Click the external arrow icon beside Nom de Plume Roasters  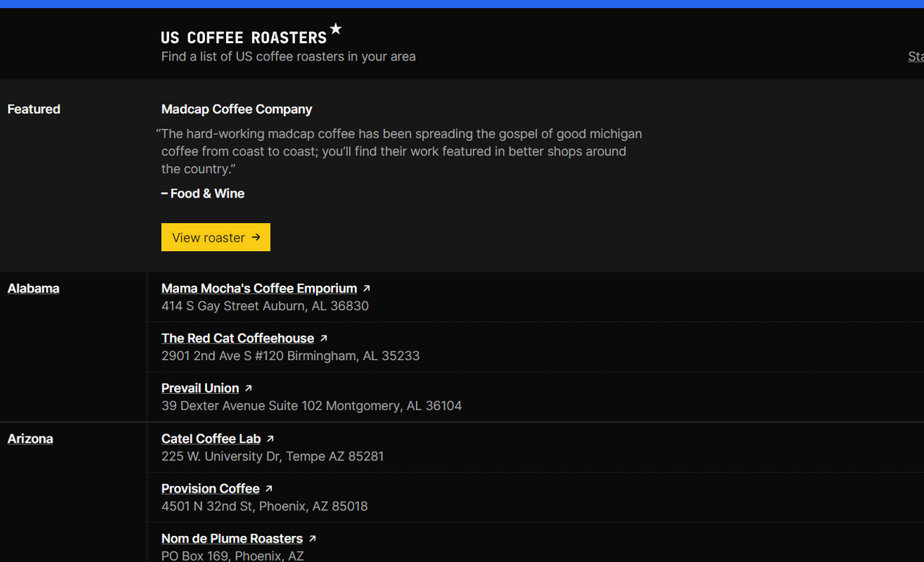[312, 538]
